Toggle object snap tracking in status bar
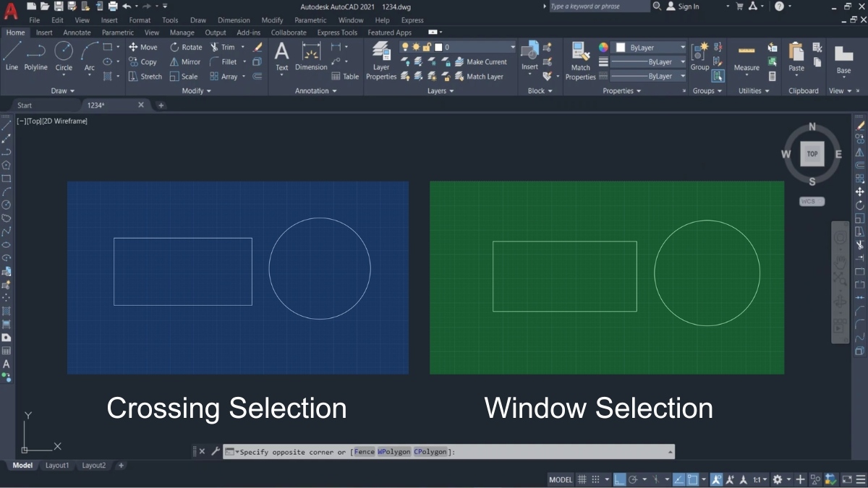This screenshot has width=868, height=488. click(678, 479)
